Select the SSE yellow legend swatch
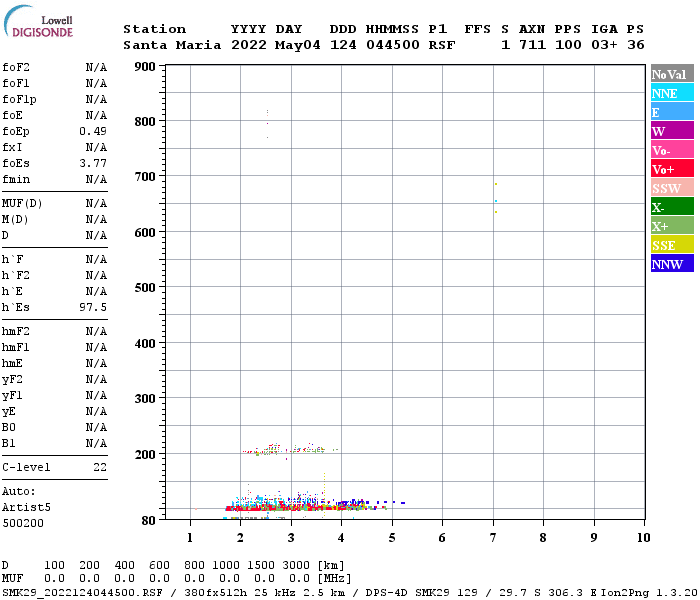The width and height of the screenshot is (700, 600). pyautogui.click(x=672, y=245)
